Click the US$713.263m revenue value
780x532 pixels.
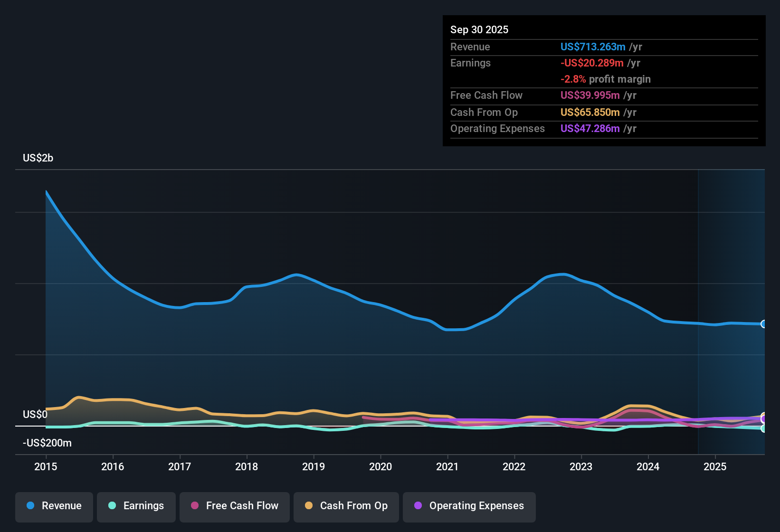[593, 47]
